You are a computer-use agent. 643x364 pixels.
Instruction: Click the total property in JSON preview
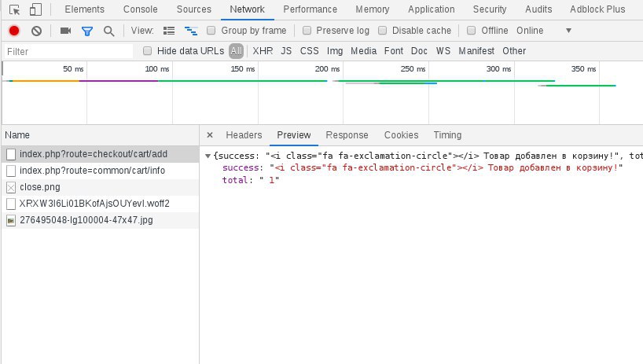234,180
